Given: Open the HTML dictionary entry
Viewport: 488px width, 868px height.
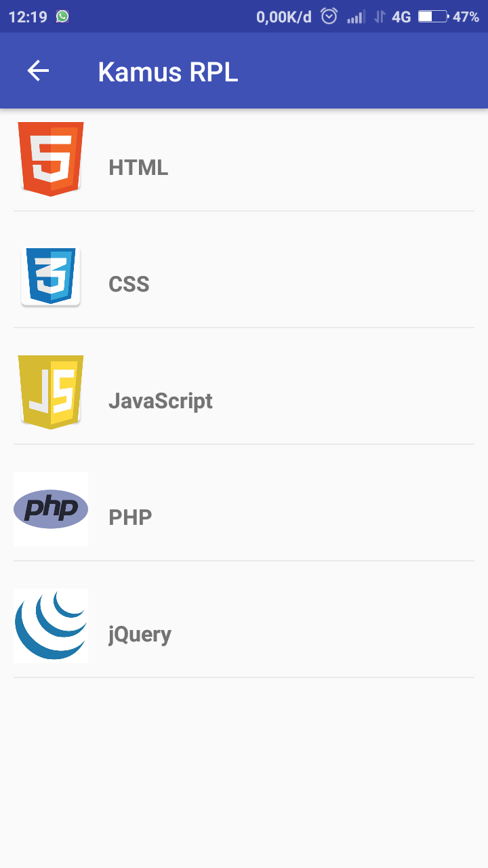Looking at the screenshot, I should click(x=138, y=167).
